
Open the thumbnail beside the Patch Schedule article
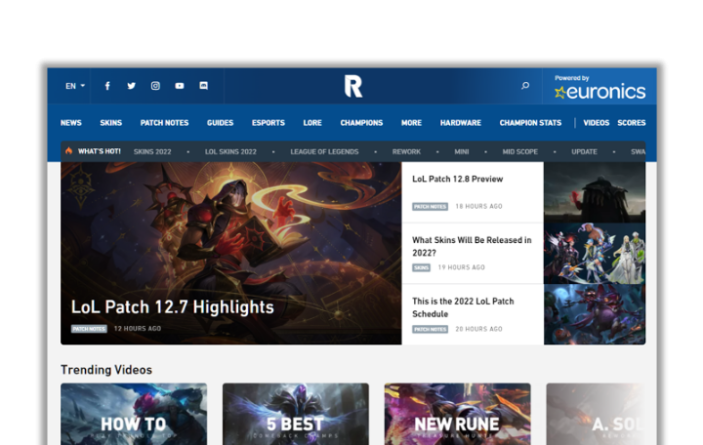pos(595,314)
